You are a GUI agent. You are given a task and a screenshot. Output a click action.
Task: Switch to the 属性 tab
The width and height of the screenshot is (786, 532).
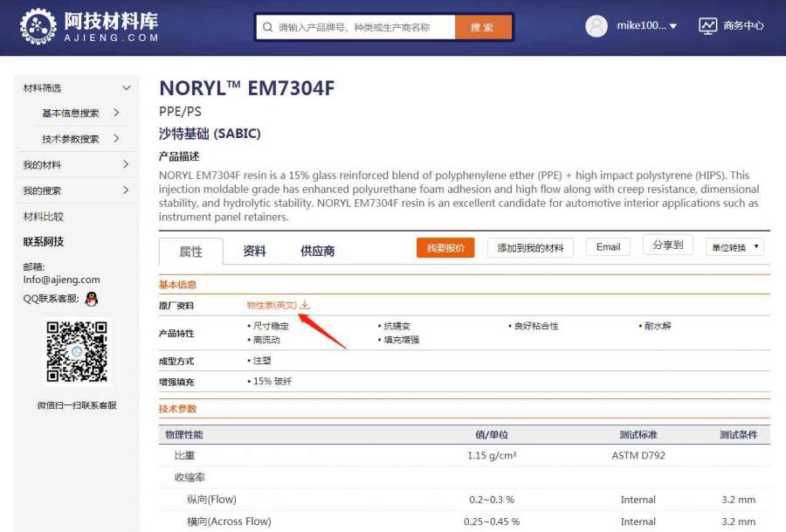(x=191, y=252)
